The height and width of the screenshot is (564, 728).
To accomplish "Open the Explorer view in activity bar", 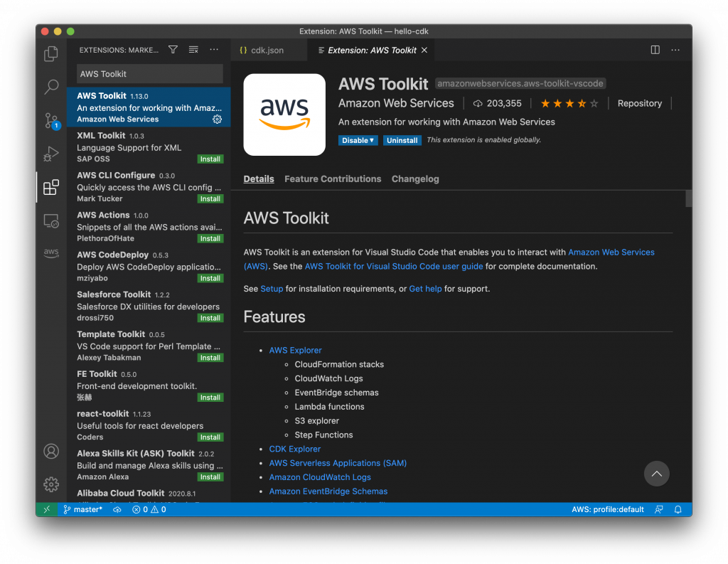I will tap(51, 53).
